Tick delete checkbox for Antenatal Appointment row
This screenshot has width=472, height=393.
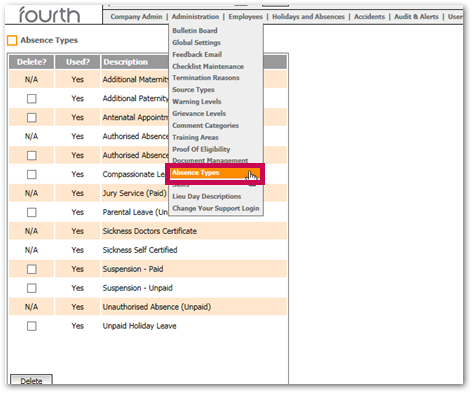click(32, 118)
